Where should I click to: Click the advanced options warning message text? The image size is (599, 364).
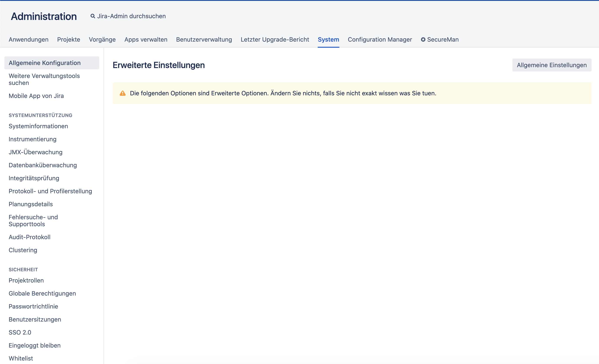[x=283, y=93]
